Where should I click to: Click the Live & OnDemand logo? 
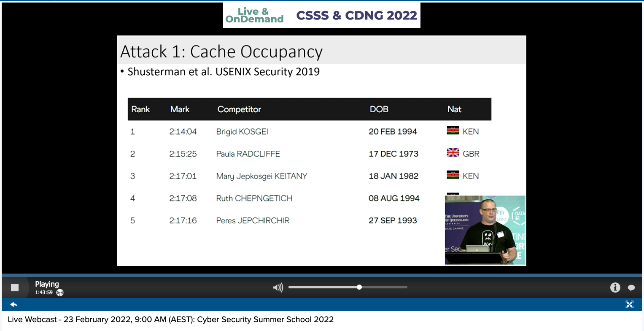[x=254, y=15]
